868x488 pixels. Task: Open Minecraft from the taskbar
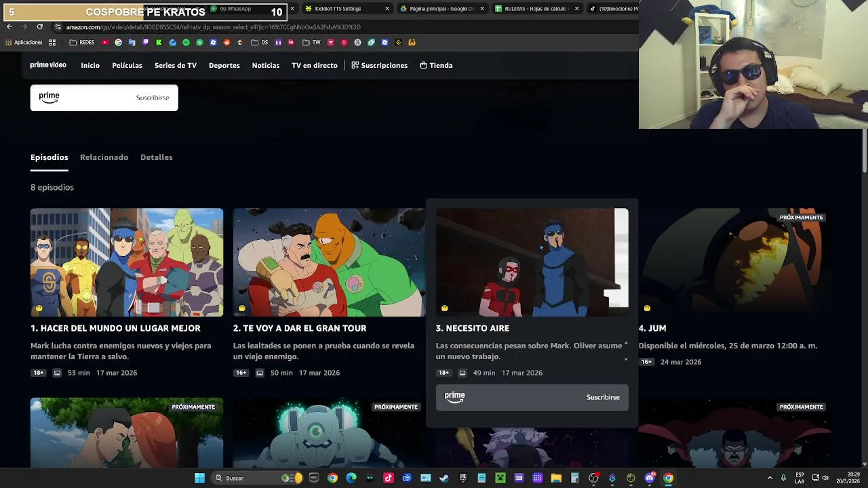coord(500,479)
